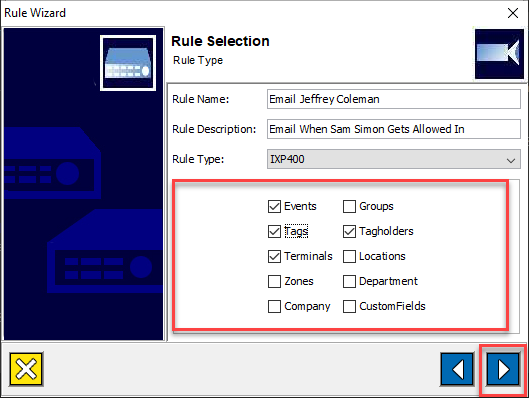The width and height of the screenshot is (529, 398).
Task: Click the blue next arrow button
Action: 503,369
